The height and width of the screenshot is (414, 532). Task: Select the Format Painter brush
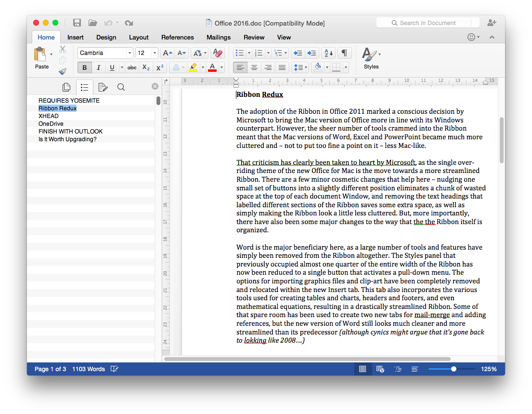coord(63,71)
